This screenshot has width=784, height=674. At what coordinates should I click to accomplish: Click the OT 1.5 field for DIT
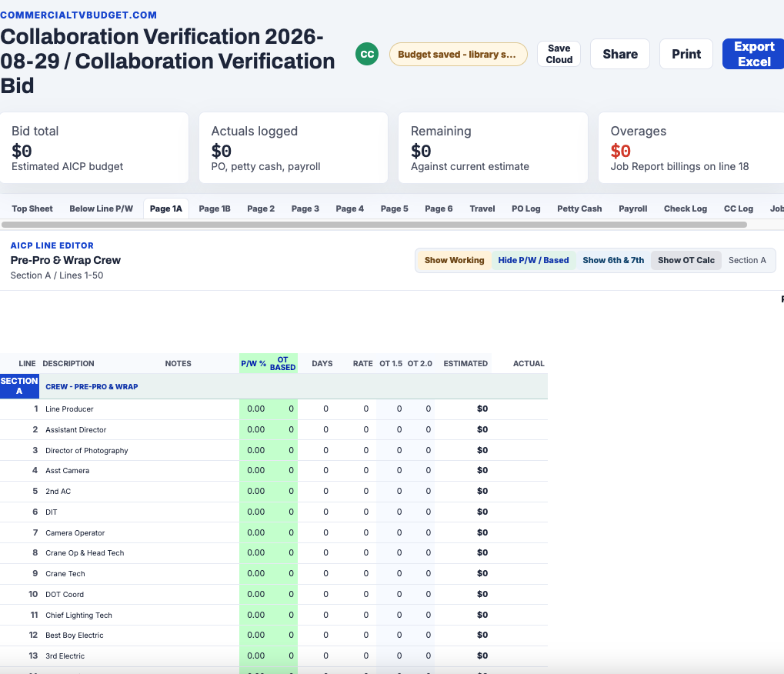click(392, 512)
